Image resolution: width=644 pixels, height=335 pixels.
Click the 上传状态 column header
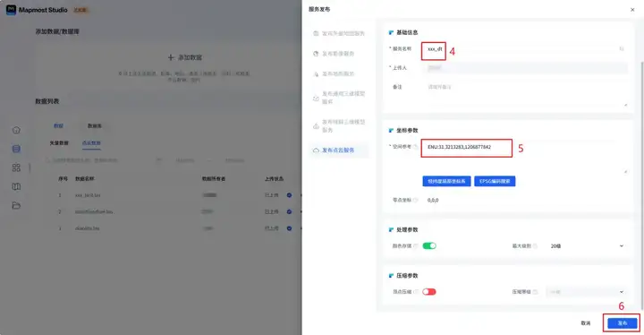[x=274, y=178]
